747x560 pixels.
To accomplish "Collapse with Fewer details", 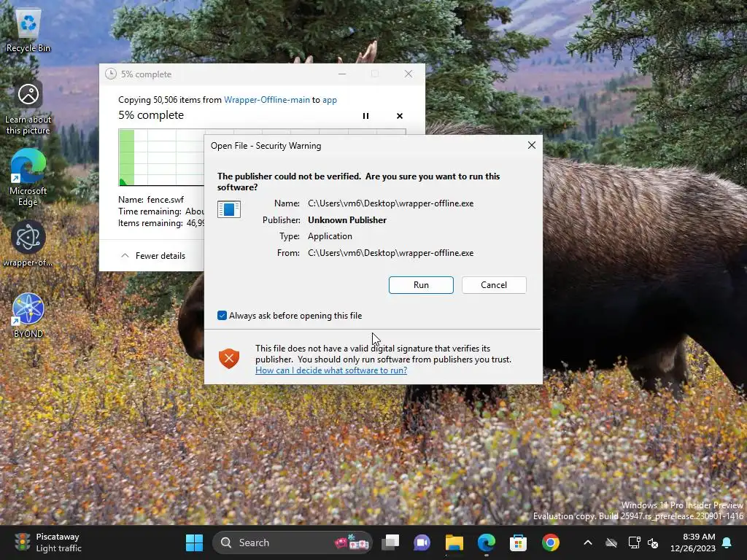I will (x=153, y=256).
